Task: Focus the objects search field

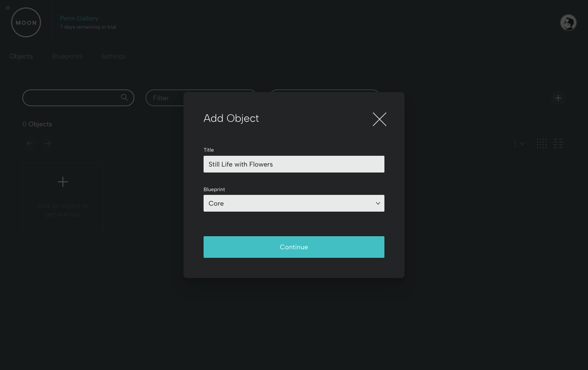Action: (78, 98)
